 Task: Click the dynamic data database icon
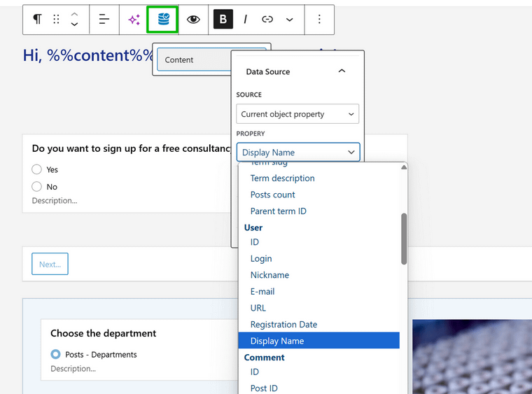163,20
